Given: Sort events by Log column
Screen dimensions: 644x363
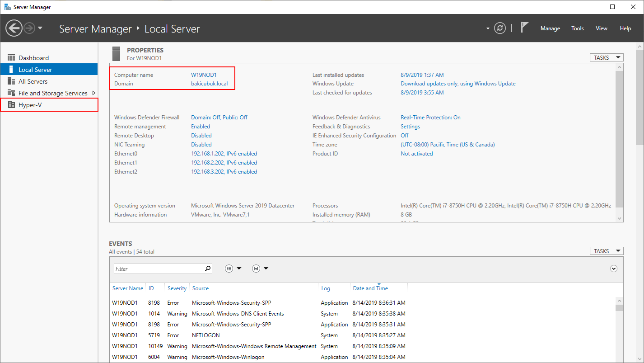Looking at the screenshot, I should (x=326, y=288).
